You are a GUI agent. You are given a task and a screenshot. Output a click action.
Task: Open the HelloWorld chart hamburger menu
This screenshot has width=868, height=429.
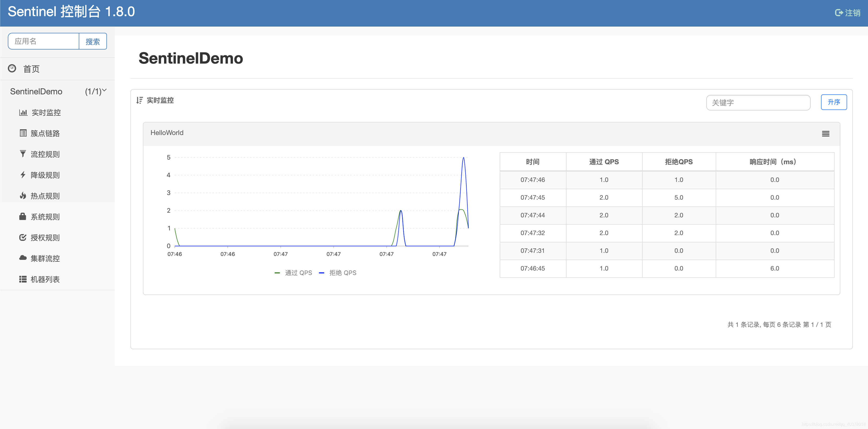[825, 134]
